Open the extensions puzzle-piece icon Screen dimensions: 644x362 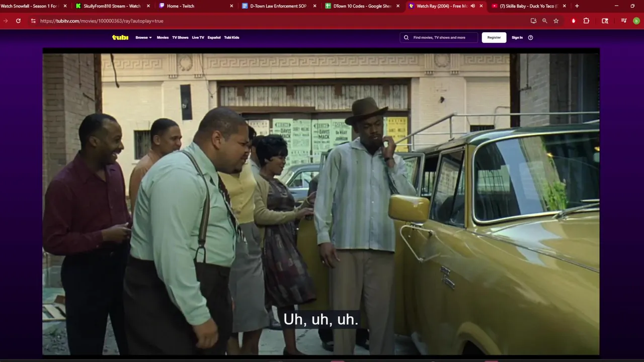[x=586, y=21]
